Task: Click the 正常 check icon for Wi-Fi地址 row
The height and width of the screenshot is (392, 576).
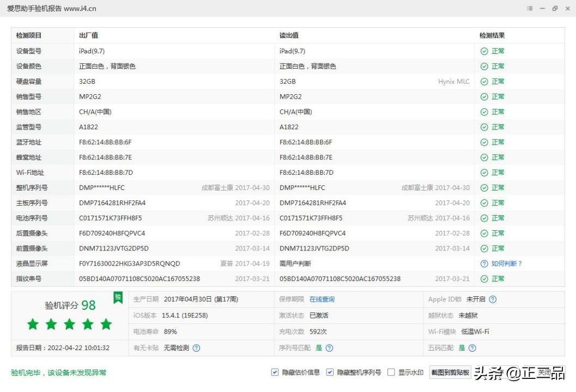Action: pos(484,172)
